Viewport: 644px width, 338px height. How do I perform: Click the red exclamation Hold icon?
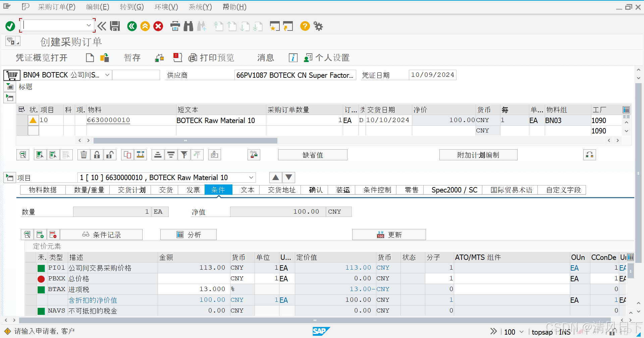pos(177,58)
